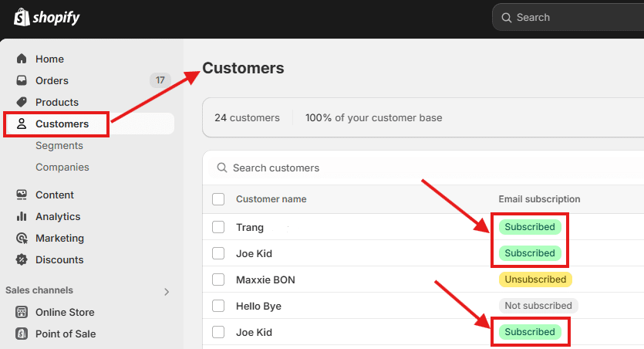Open customer Trang
The height and width of the screenshot is (349, 644).
point(250,227)
